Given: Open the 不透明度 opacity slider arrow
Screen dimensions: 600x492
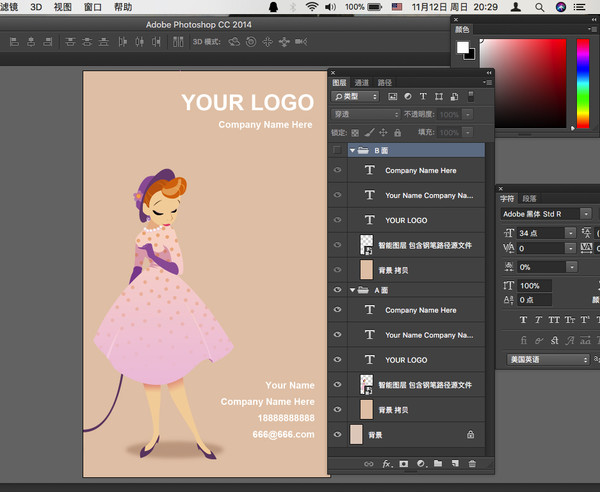Looking at the screenshot, I should coord(468,114).
